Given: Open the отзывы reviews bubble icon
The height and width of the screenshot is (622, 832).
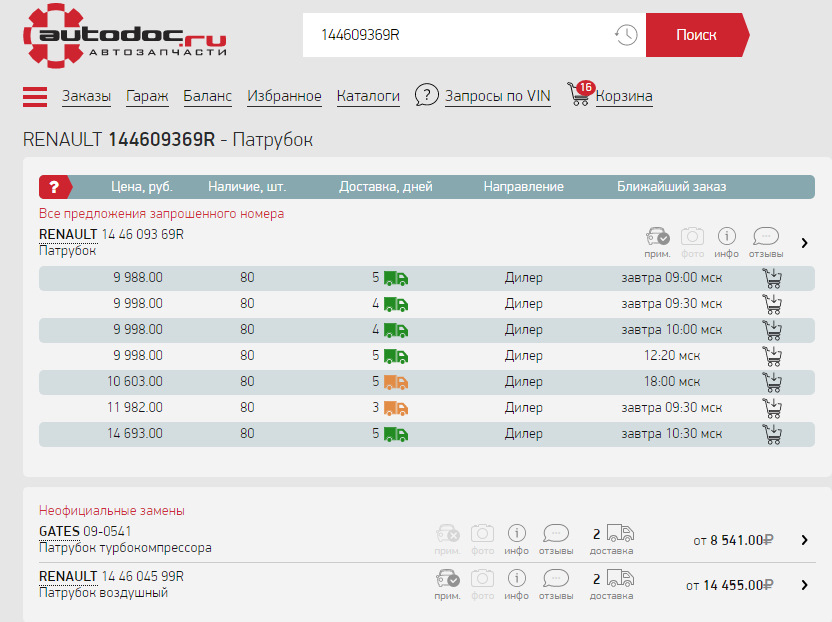Looking at the screenshot, I should click(x=765, y=238).
